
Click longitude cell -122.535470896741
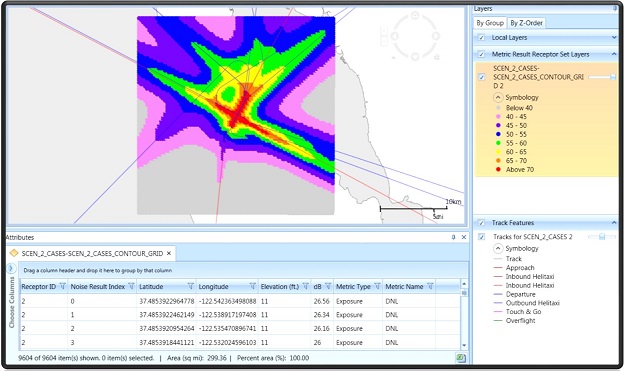227,329
